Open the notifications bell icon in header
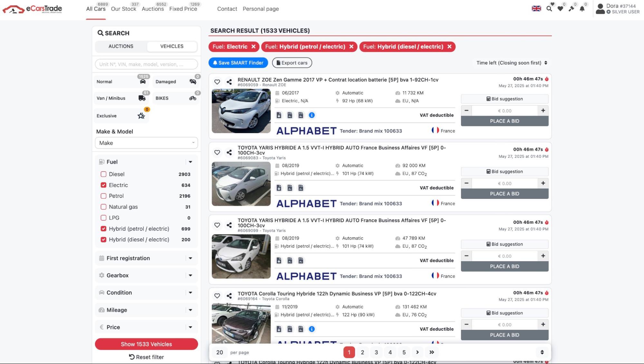Screen dimensions: 644x364 pos(582,9)
